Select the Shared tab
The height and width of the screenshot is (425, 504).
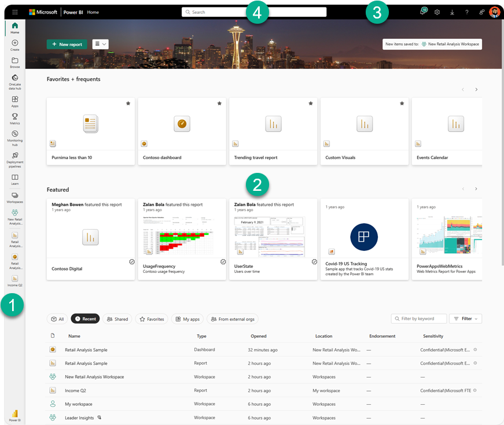coord(117,319)
